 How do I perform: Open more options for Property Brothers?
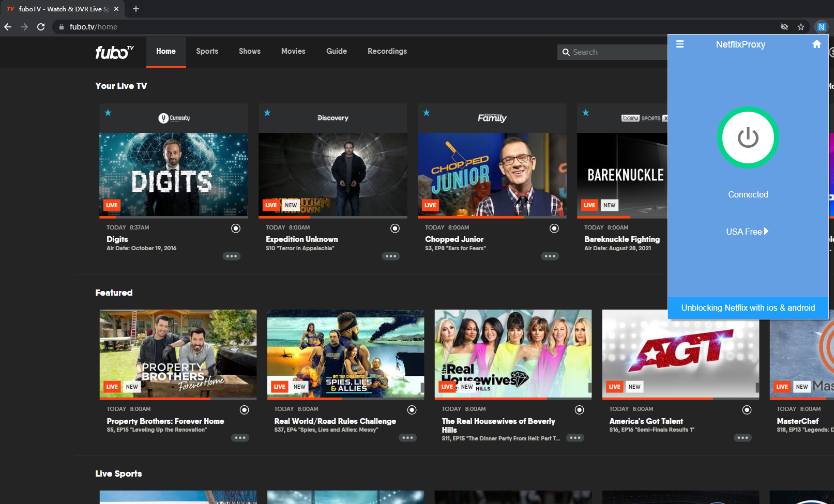click(x=240, y=438)
